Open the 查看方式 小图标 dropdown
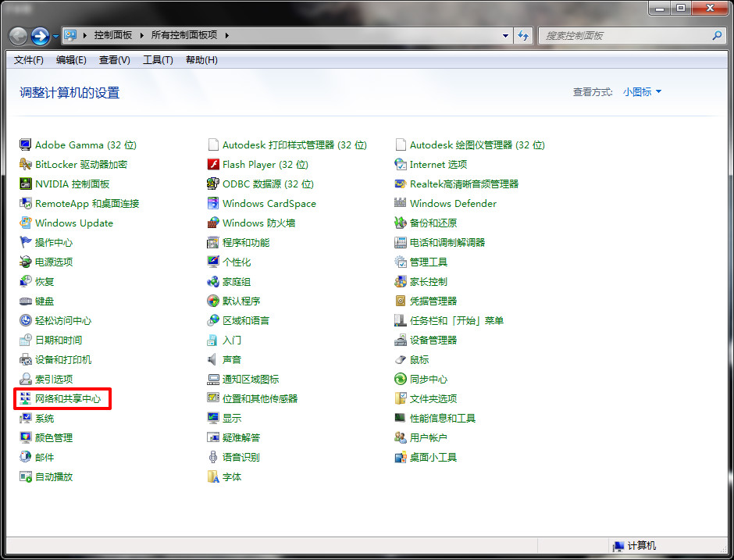 (x=642, y=92)
